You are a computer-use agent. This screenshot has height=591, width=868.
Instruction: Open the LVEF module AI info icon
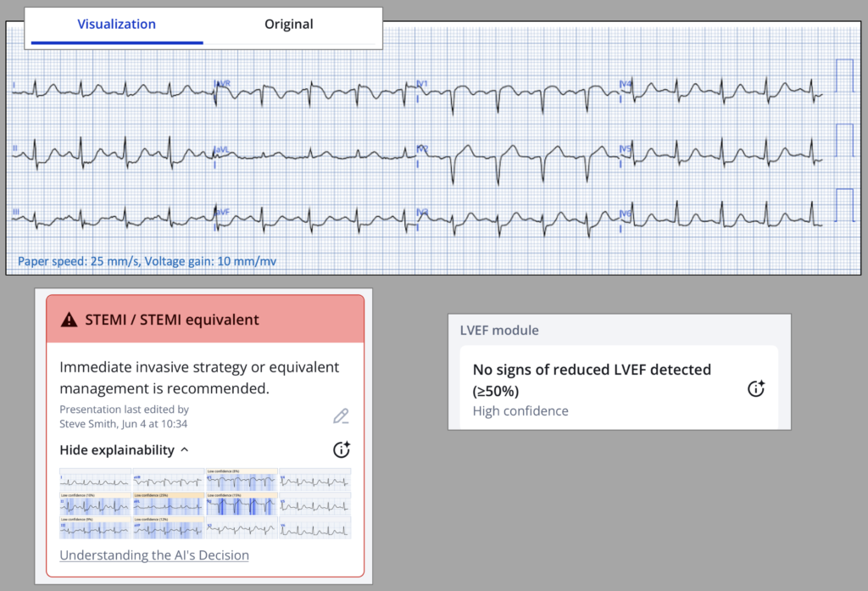click(756, 389)
